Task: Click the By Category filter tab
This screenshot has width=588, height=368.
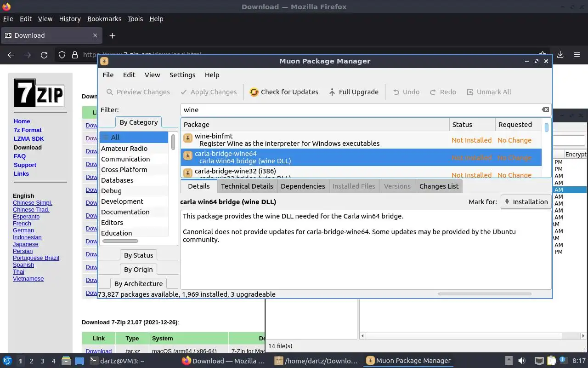Action: (x=138, y=122)
